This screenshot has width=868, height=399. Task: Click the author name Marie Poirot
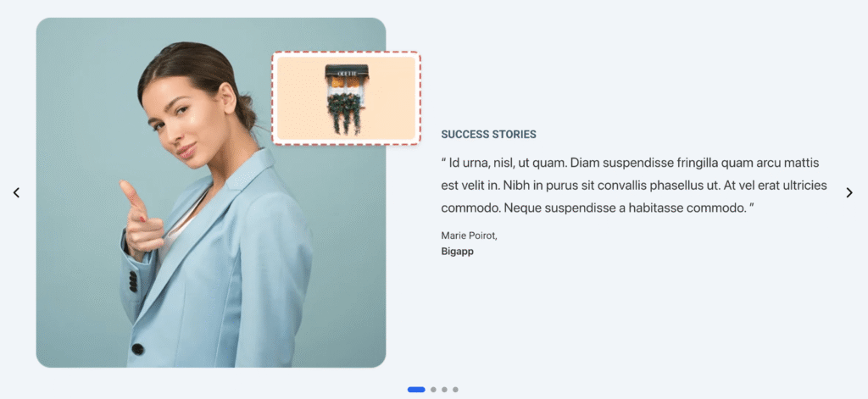[x=470, y=236]
